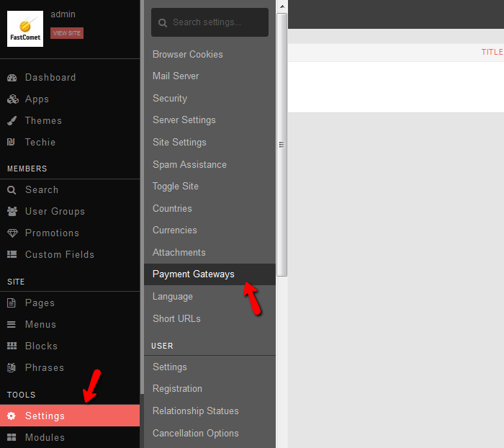Select Modules under TOOLS
Screen dimensions: 504x448
(70, 437)
